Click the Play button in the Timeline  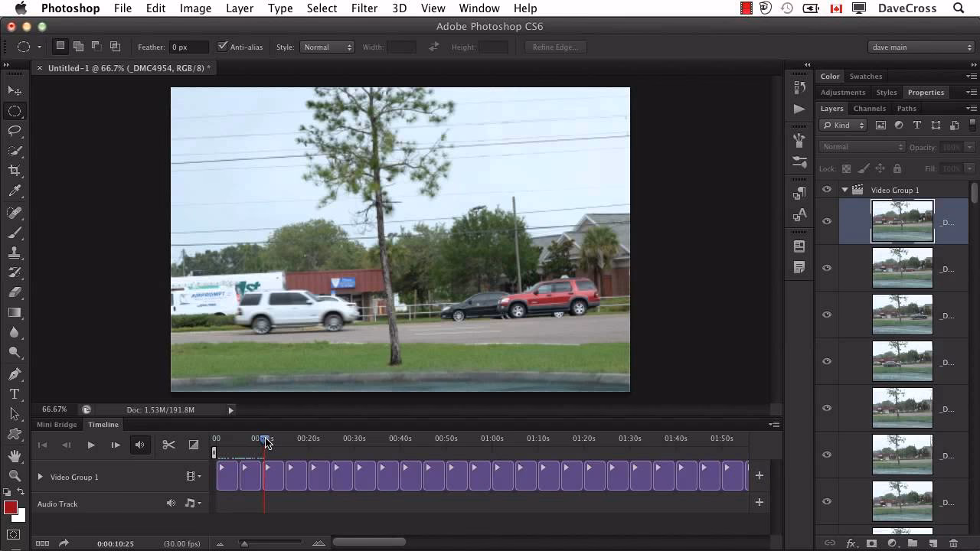click(x=91, y=445)
